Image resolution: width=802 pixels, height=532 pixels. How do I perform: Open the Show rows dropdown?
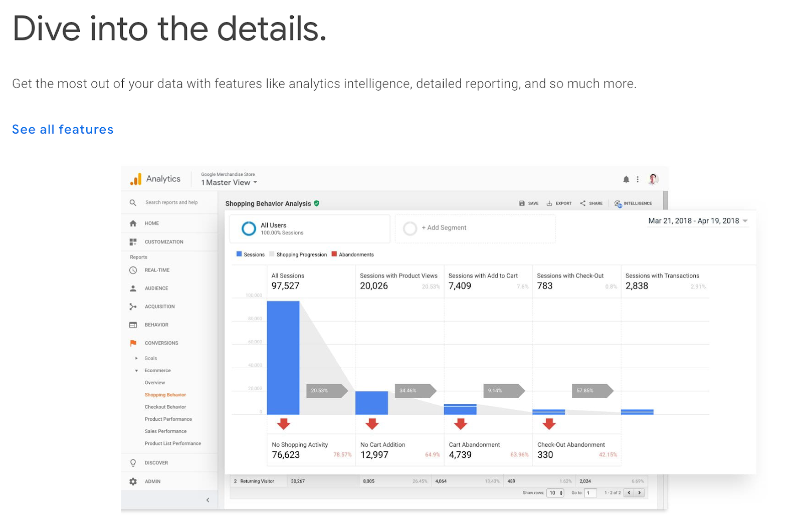pyautogui.click(x=555, y=493)
